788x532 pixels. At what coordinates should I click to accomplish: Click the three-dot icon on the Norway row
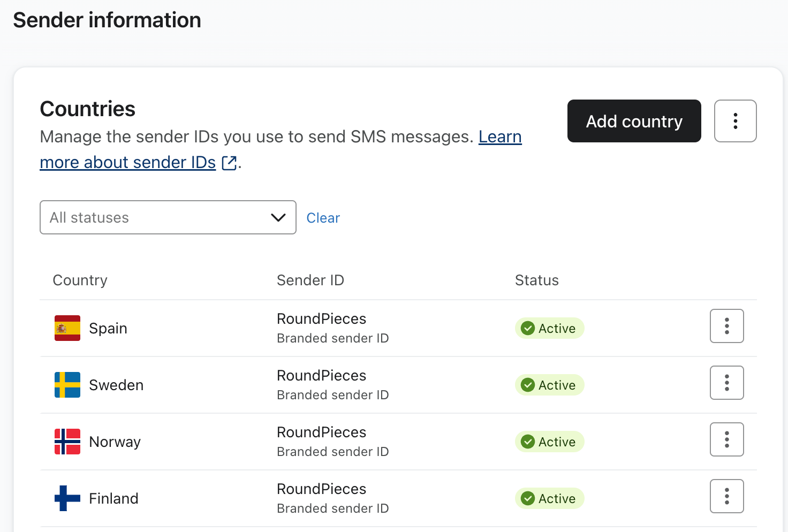click(x=726, y=439)
